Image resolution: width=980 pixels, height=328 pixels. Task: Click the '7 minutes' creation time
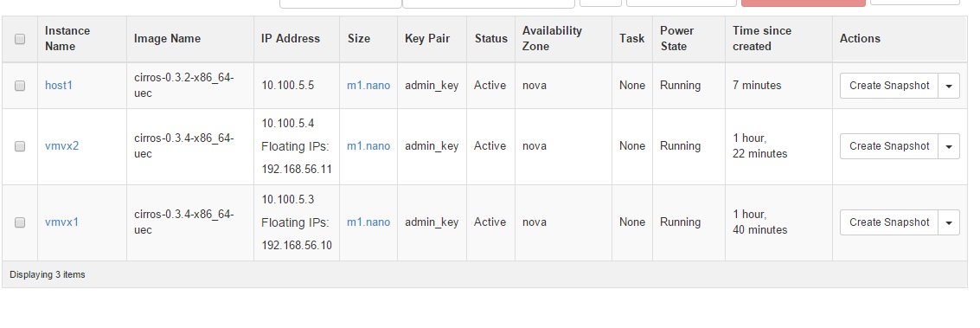pyautogui.click(x=757, y=86)
